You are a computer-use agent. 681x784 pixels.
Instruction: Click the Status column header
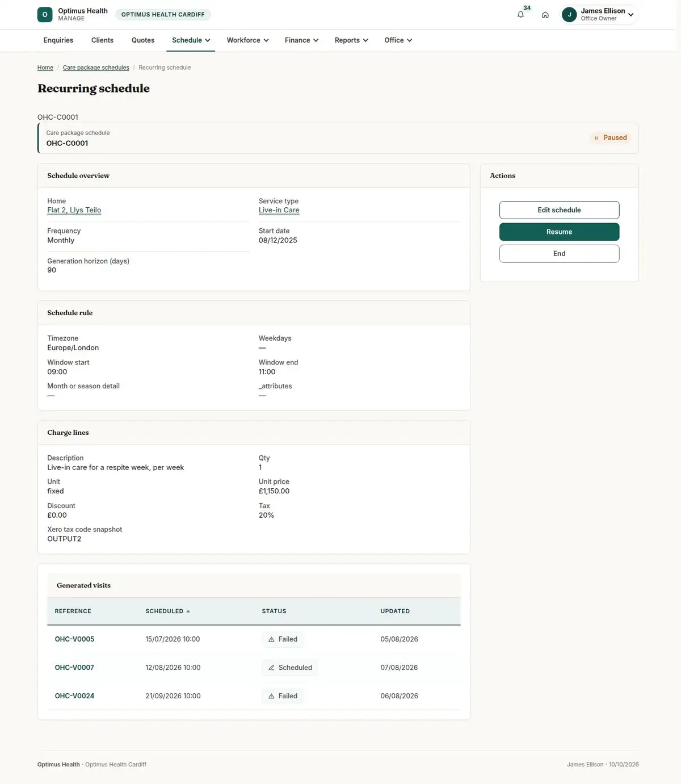[x=274, y=611]
